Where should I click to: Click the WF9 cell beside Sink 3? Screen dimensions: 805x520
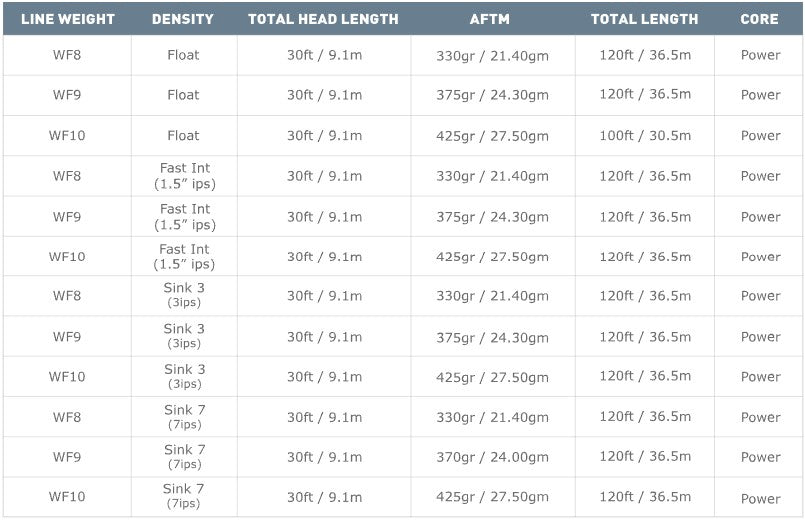click(67, 337)
